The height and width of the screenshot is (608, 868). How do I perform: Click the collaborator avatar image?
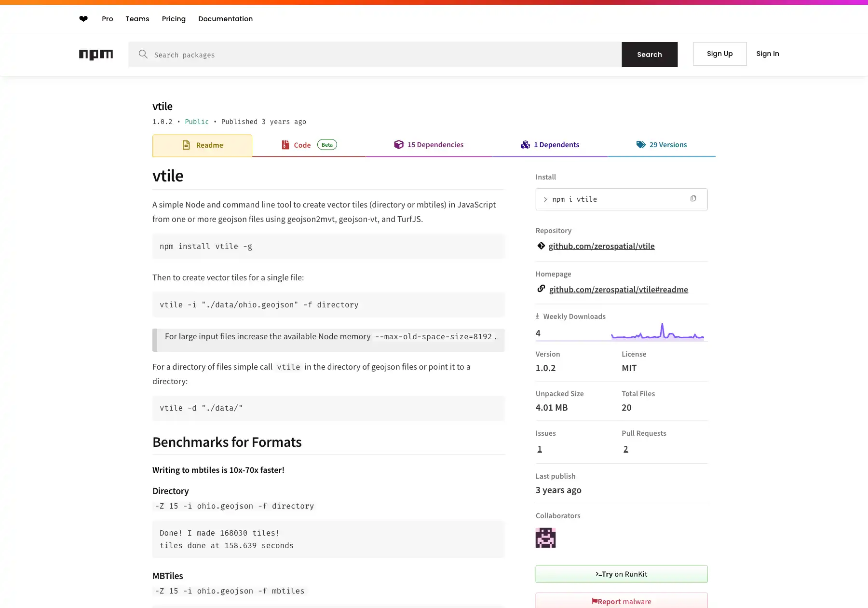(545, 538)
